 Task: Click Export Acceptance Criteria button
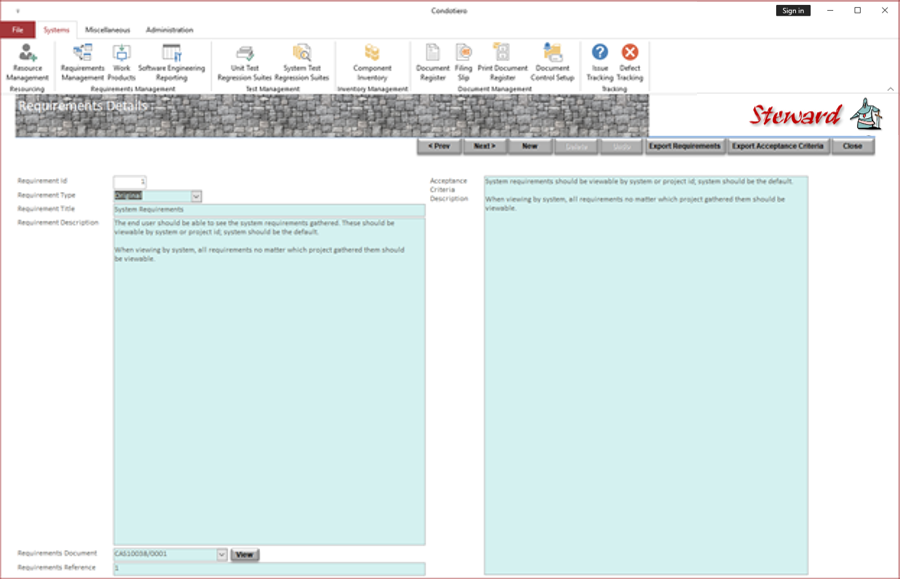click(778, 146)
